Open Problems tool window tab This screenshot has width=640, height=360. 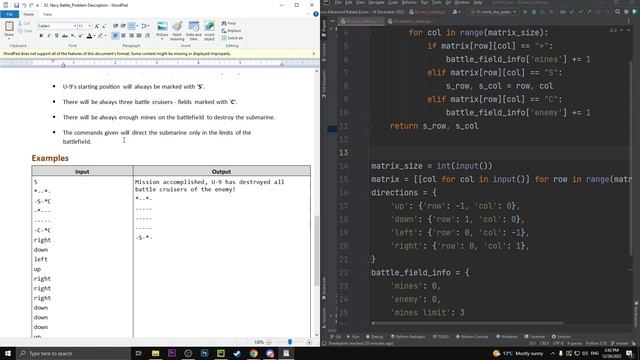tap(507, 337)
